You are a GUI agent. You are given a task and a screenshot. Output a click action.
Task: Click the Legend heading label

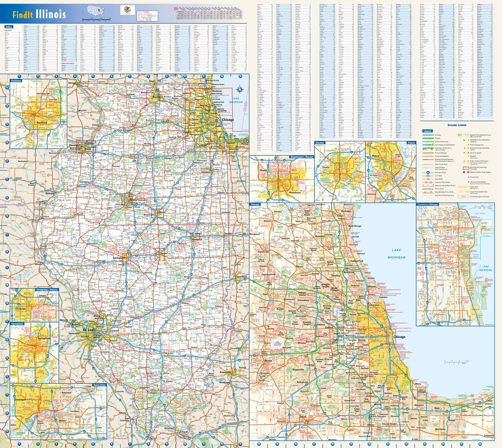428,131
